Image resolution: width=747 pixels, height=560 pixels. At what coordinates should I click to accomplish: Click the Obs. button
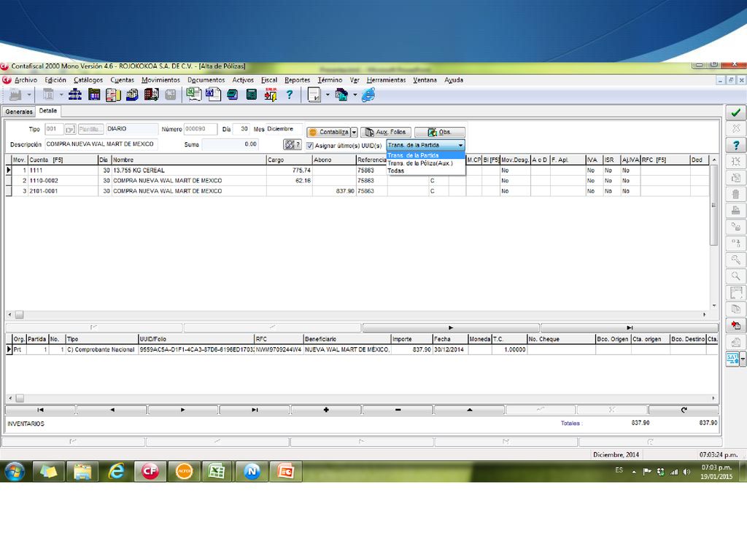click(439, 132)
